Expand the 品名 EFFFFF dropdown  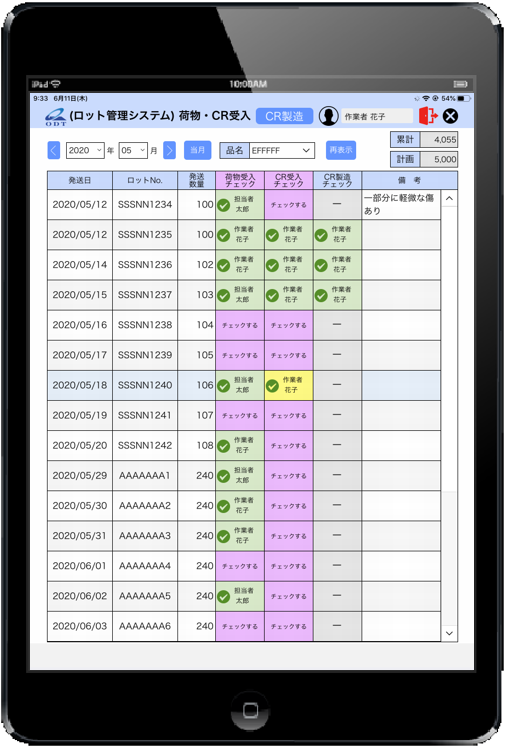[282, 150]
